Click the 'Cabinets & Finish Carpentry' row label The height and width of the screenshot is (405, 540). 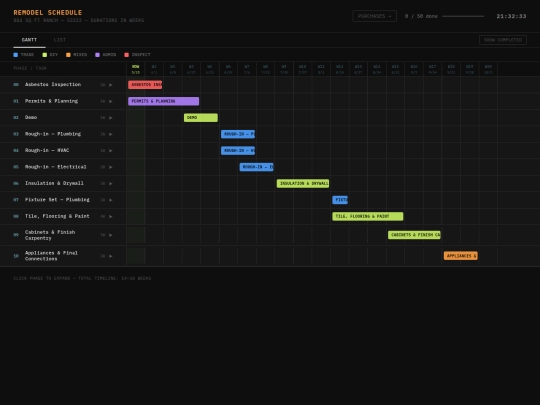(50, 235)
